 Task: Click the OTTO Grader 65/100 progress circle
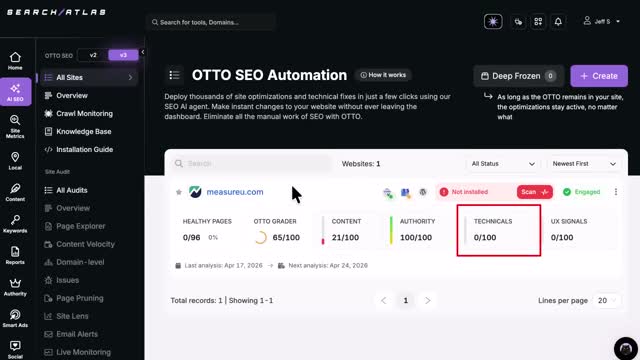tap(261, 237)
